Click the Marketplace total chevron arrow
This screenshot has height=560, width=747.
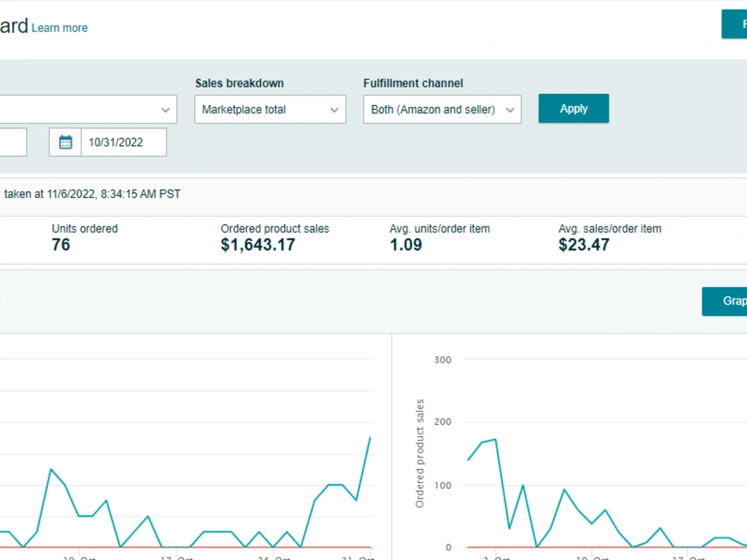(335, 110)
